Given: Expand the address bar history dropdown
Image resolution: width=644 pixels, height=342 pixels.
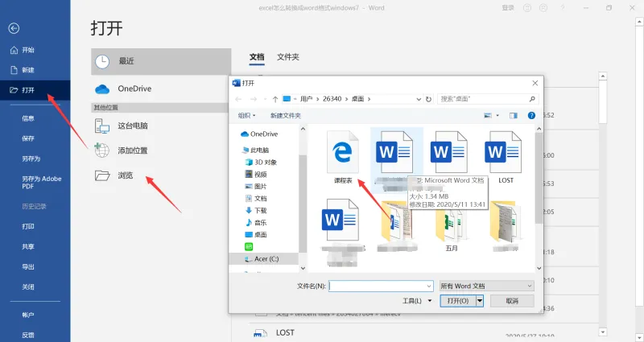Looking at the screenshot, I should click(x=419, y=99).
